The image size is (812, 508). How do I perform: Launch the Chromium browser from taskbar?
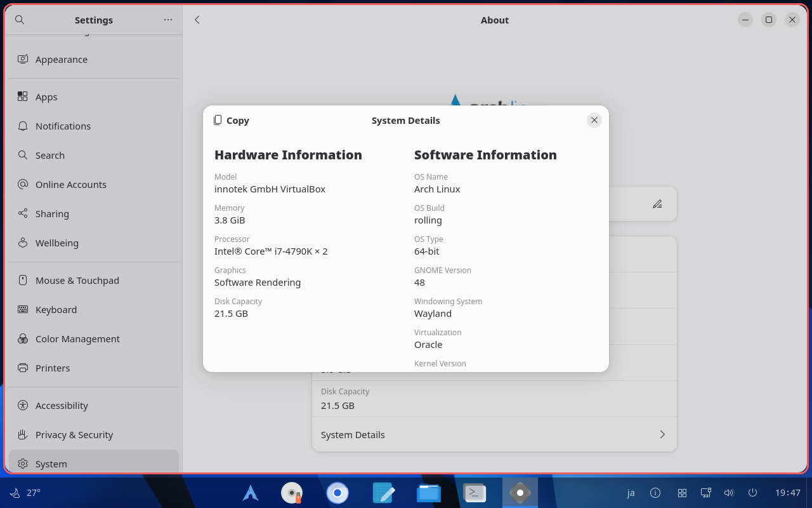(x=337, y=493)
